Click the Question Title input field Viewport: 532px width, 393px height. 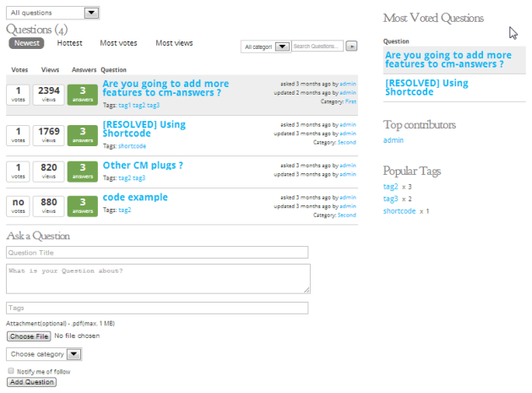[x=157, y=253]
